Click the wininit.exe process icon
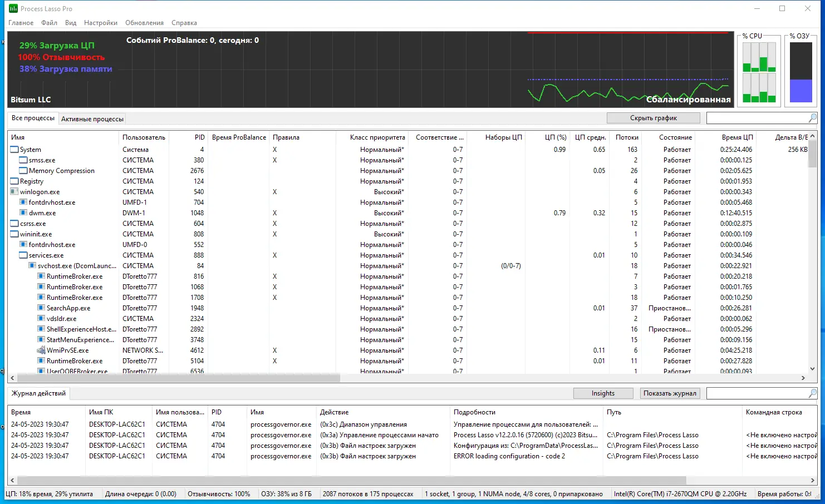Image resolution: width=825 pixels, height=504 pixels. 14,234
